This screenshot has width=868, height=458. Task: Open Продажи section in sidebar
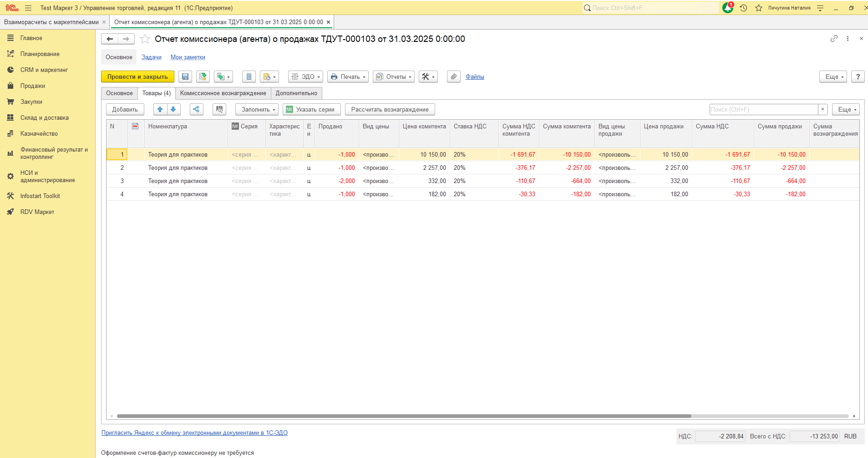pos(33,86)
